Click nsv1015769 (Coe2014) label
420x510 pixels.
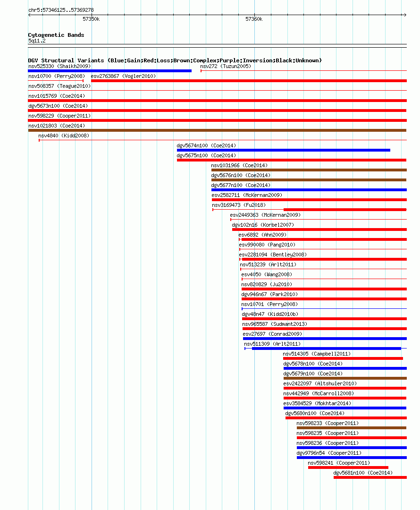pyautogui.click(x=57, y=96)
